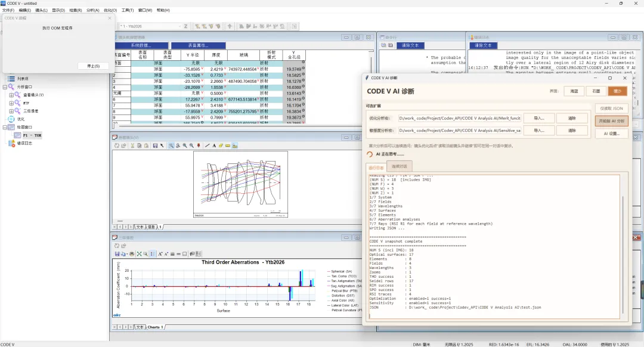Click green fit-to-window icon in aberrations toolbar
Screen dimensions: 644x347
[139, 254]
